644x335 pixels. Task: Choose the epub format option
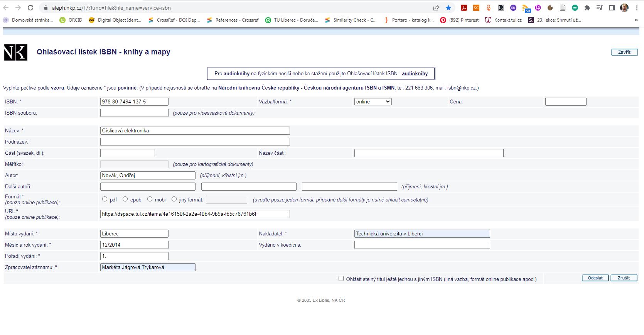click(125, 199)
